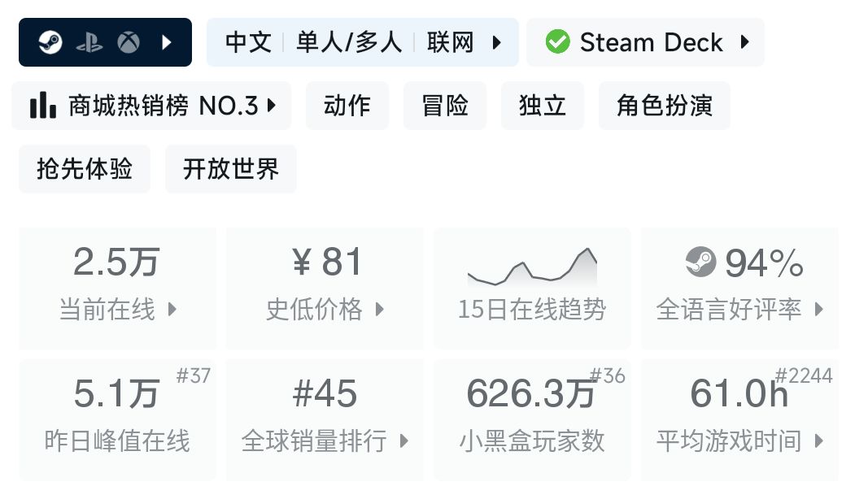Select the 冒险 genre tag
The image size is (868, 486).
(445, 106)
